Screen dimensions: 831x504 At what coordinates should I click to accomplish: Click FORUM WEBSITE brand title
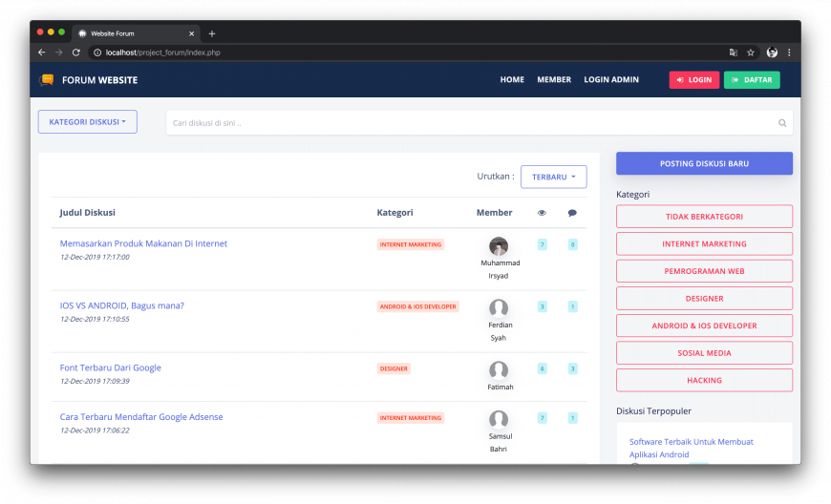point(99,80)
